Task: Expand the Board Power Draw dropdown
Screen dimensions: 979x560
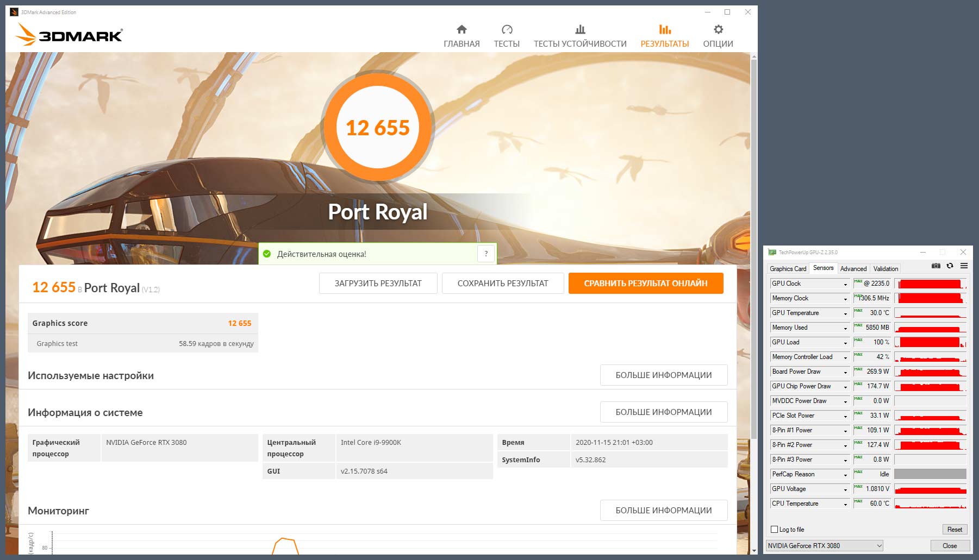Action: click(x=845, y=372)
